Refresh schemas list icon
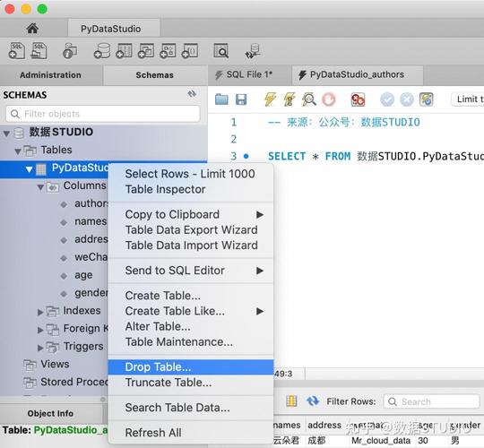 point(192,94)
